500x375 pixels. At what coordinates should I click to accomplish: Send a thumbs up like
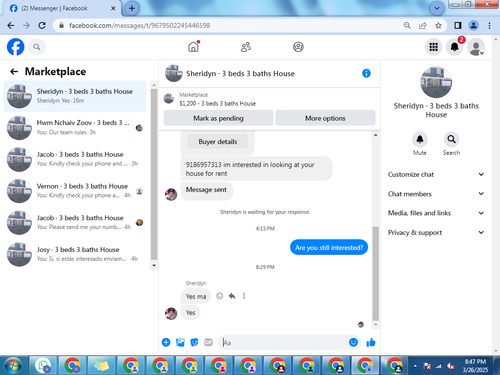pyautogui.click(x=371, y=342)
